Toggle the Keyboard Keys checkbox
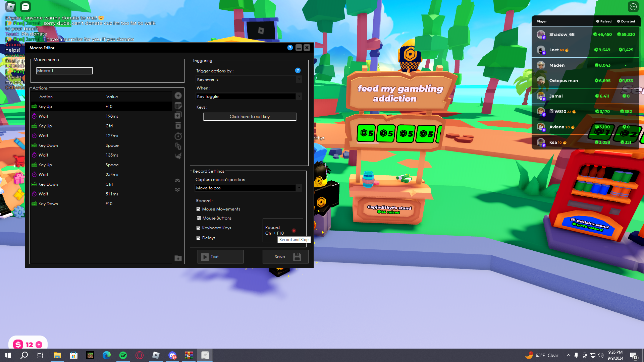 [199, 228]
